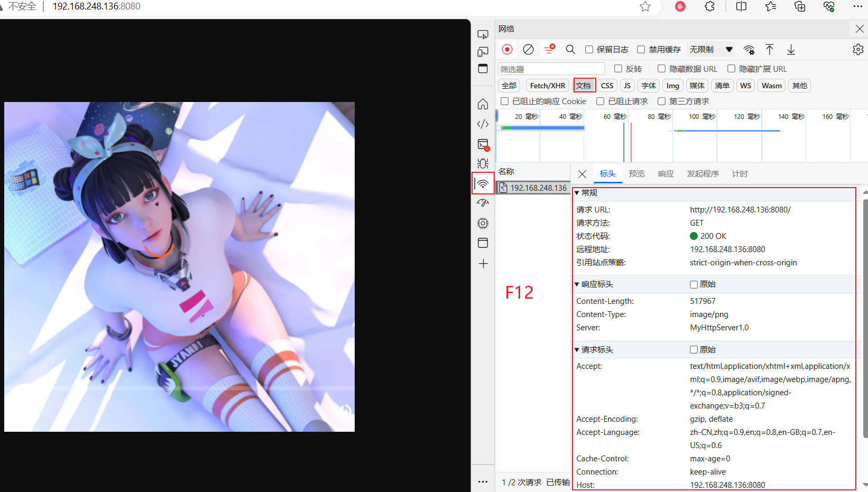Viewport: 868px width, 492px height.
Task: Filter requests by Img
Action: [673, 86]
